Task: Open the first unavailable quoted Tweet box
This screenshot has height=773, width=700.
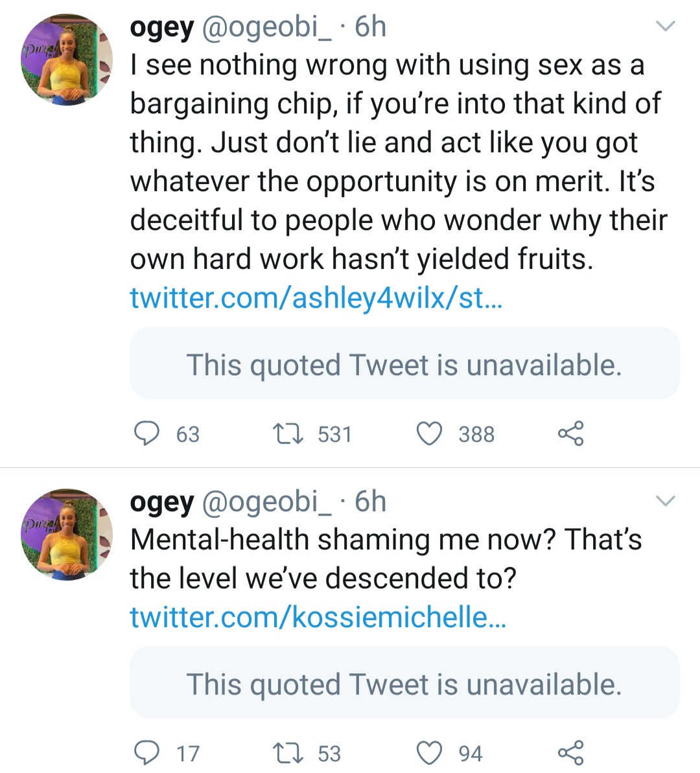Action: [404, 364]
